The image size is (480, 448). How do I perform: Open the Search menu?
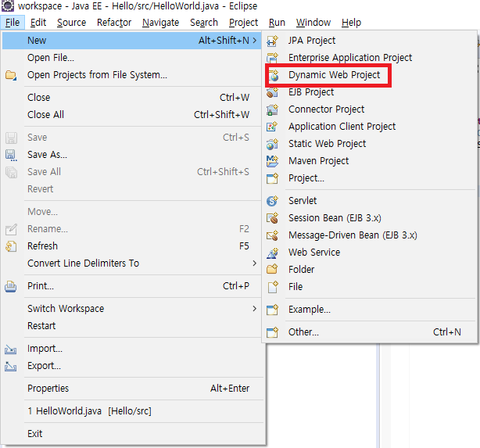pos(204,23)
